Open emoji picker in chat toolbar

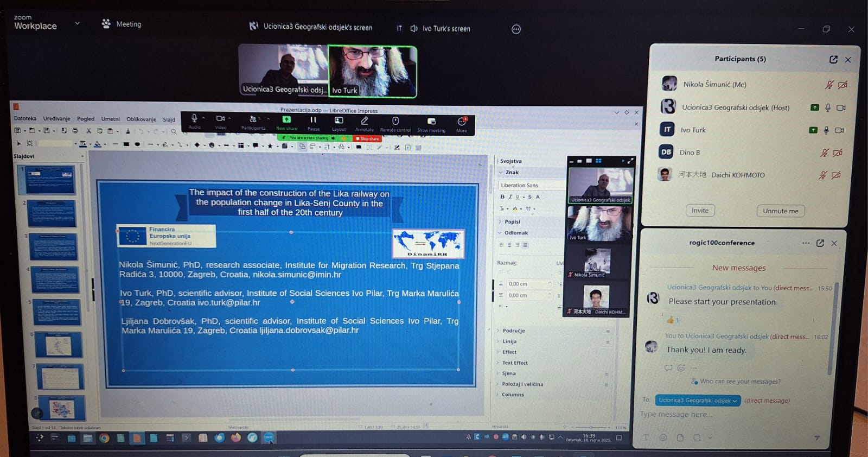pyautogui.click(x=663, y=437)
